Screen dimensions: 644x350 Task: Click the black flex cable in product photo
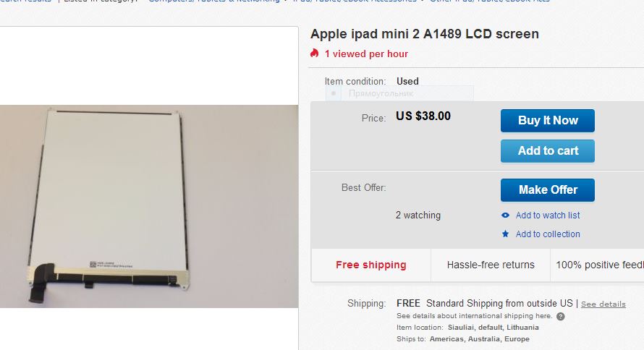coord(41,283)
